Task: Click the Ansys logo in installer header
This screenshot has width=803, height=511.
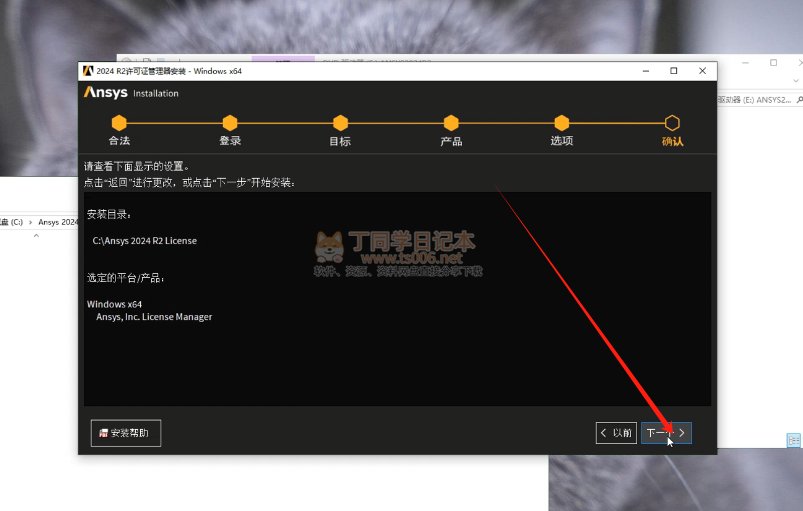Action: tap(105, 93)
